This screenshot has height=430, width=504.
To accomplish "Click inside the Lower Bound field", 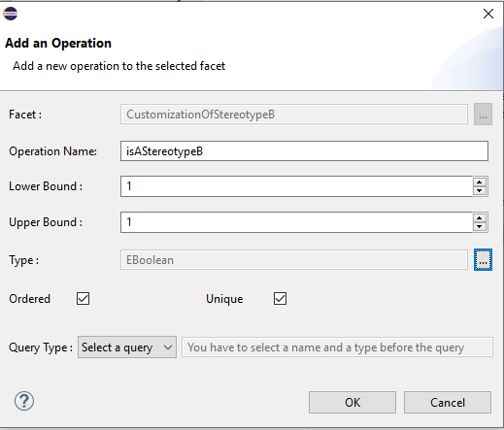I will click(296, 186).
